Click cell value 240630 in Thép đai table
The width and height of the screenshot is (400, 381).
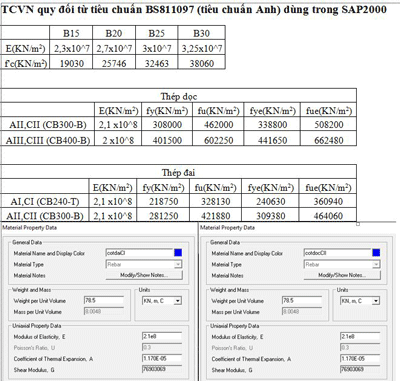point(270,201)
